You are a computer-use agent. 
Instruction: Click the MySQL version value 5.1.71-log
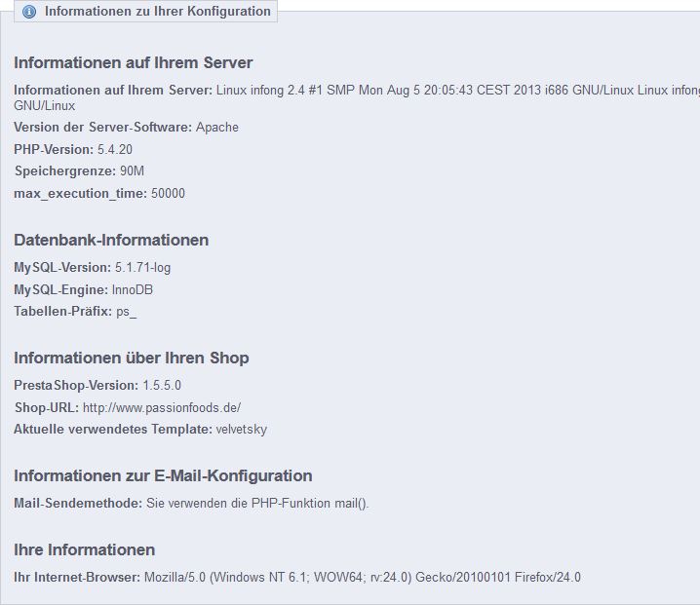[143, 267]
